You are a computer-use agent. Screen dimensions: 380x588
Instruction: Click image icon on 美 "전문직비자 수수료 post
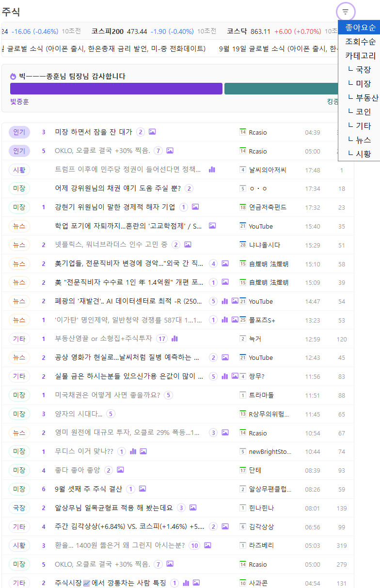[225, 282]
